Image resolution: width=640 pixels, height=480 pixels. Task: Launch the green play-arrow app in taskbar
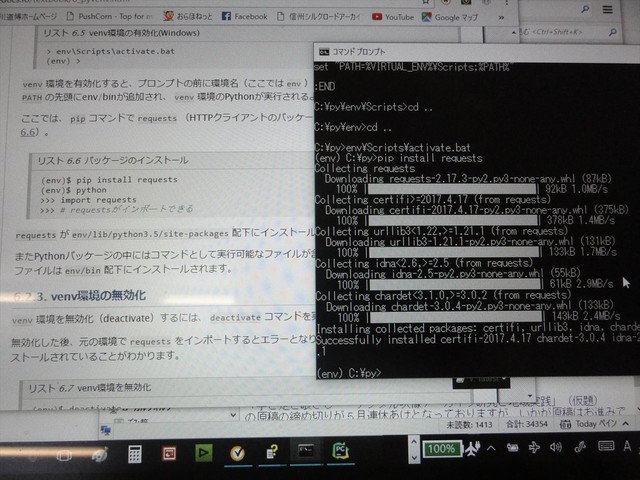click(203, 452)
